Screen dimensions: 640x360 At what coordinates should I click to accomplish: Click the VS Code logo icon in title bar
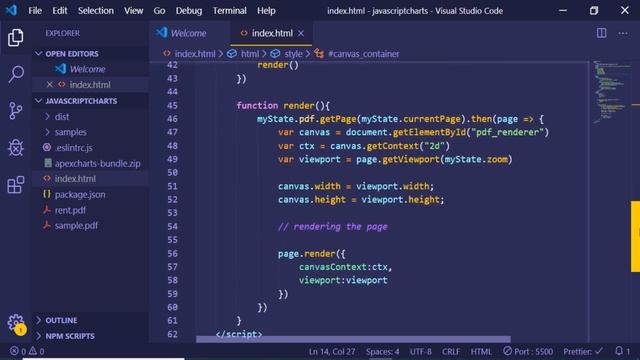[x=11, y=10]
